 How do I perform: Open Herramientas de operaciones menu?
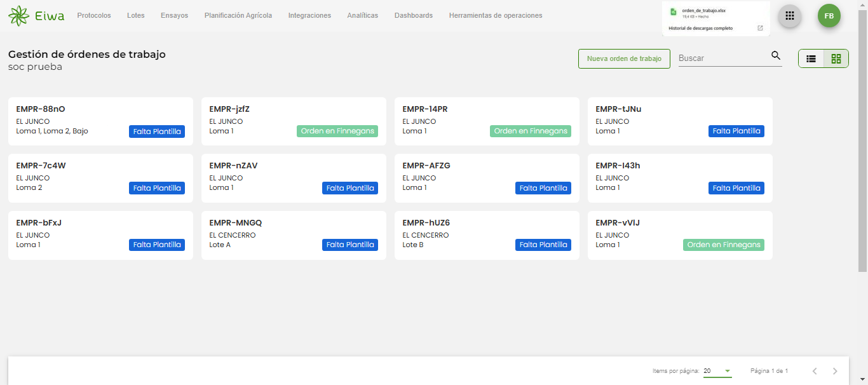coord(496,15)
